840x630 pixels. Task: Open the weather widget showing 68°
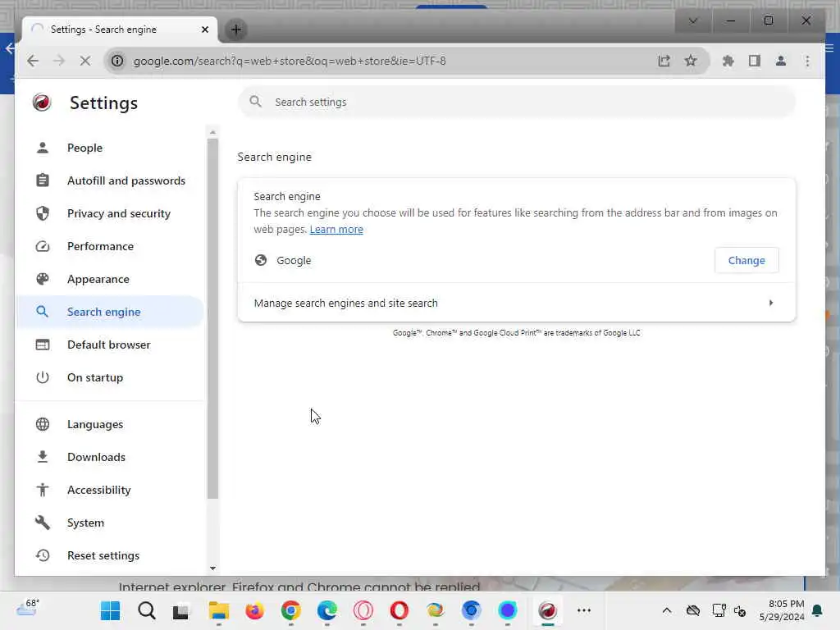[27, 608]
